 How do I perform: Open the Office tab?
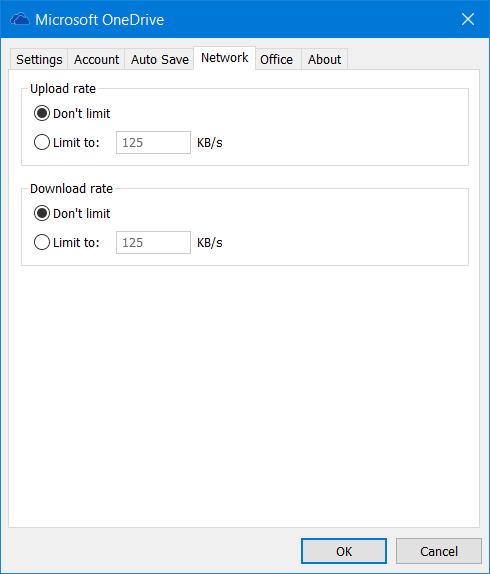pyautogui.click(x=276, y=59)
